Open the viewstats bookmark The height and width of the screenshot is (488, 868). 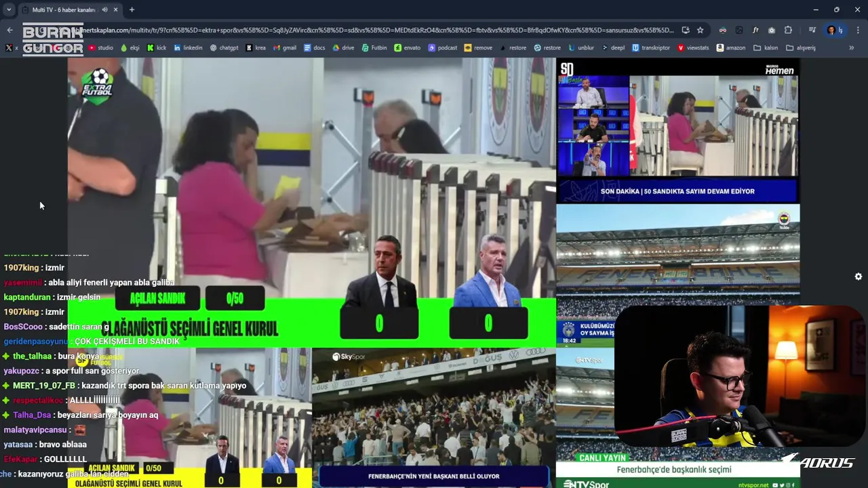[x=693, y=48]
